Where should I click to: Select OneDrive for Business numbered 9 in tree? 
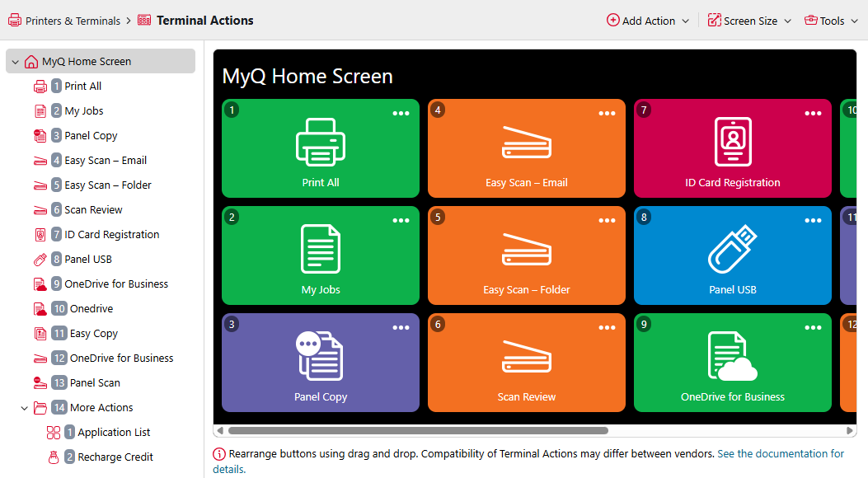tap(116, 284)
